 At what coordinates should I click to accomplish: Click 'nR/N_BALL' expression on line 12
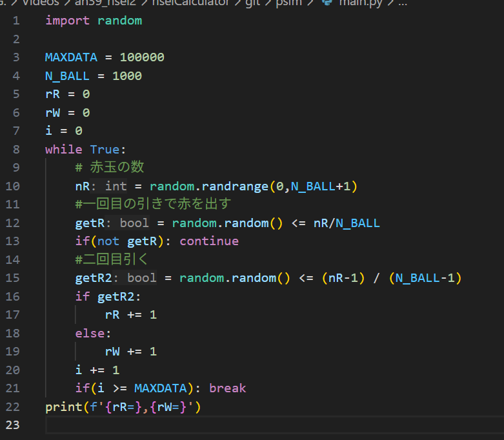click(x=347, y=223)
